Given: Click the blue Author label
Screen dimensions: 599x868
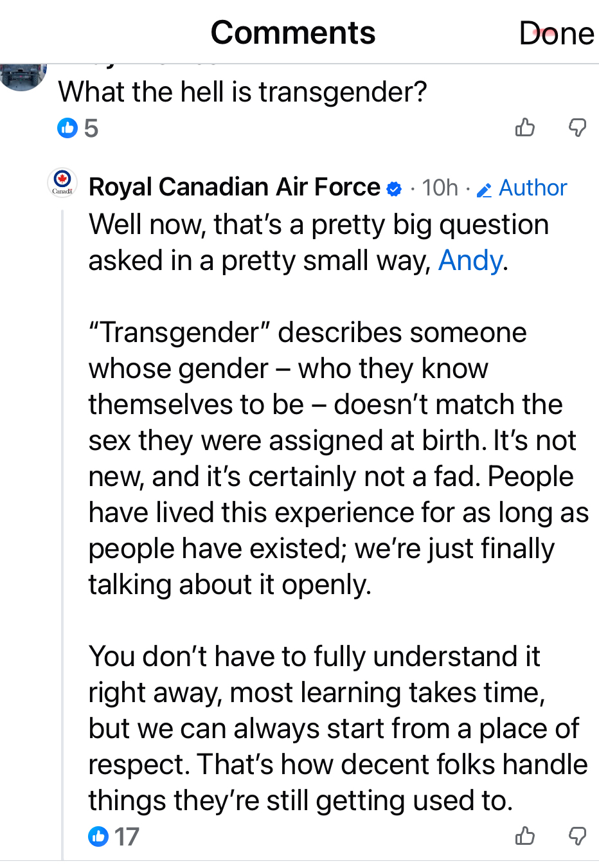Looking at the screenshot, I should (533, 188).
